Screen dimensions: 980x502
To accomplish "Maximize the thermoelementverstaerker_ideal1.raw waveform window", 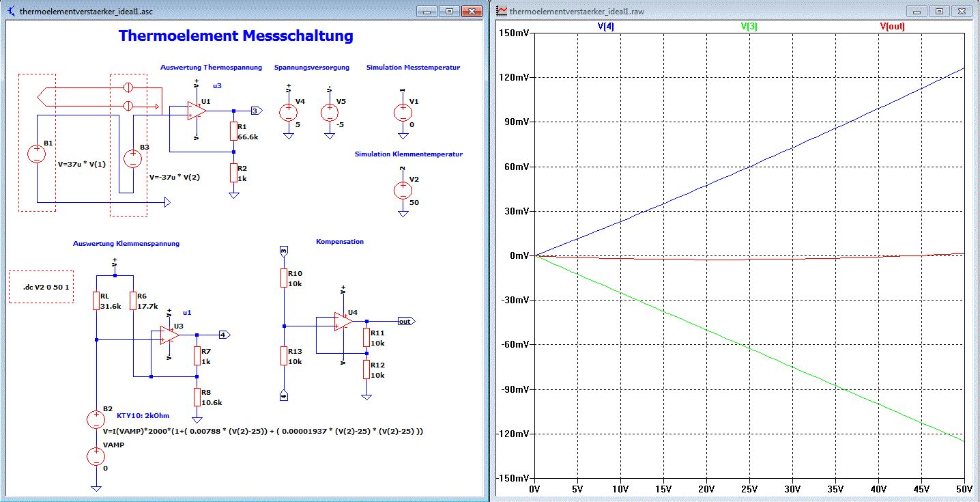I will coord(939,11).
